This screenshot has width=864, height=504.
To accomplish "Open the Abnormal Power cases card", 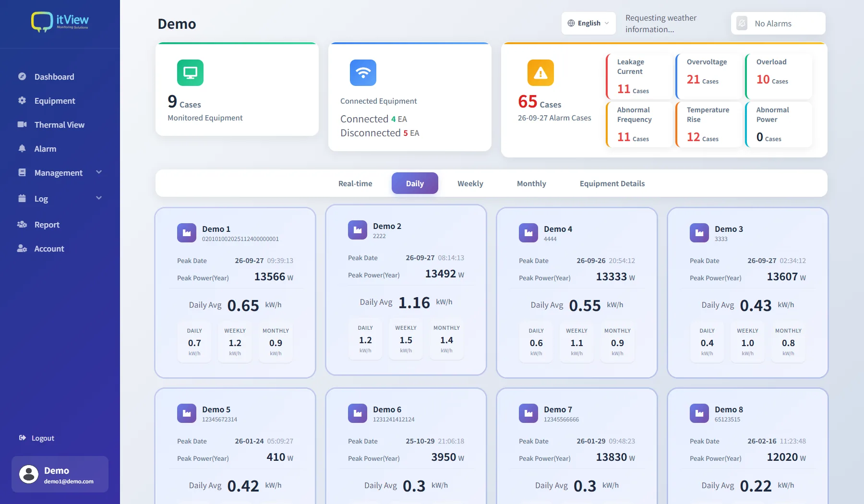I will tap(779, 124).
